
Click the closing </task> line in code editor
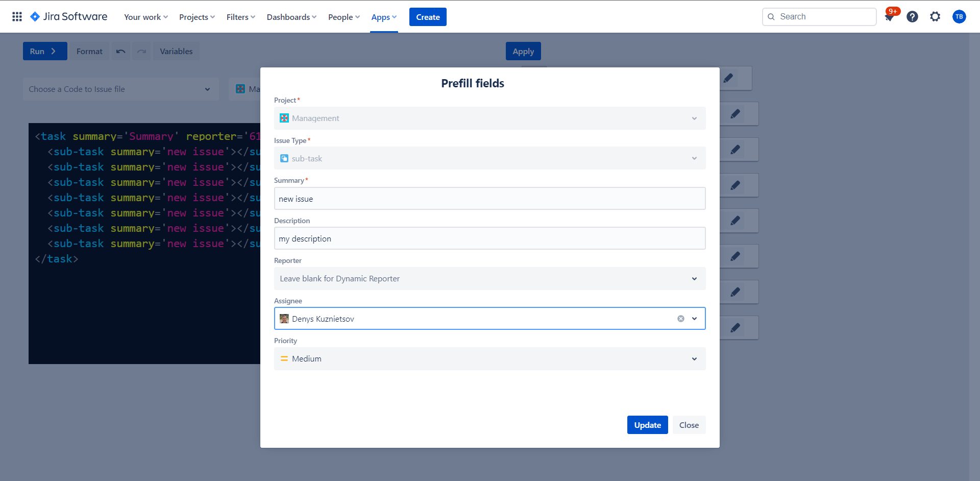point(57,259)
